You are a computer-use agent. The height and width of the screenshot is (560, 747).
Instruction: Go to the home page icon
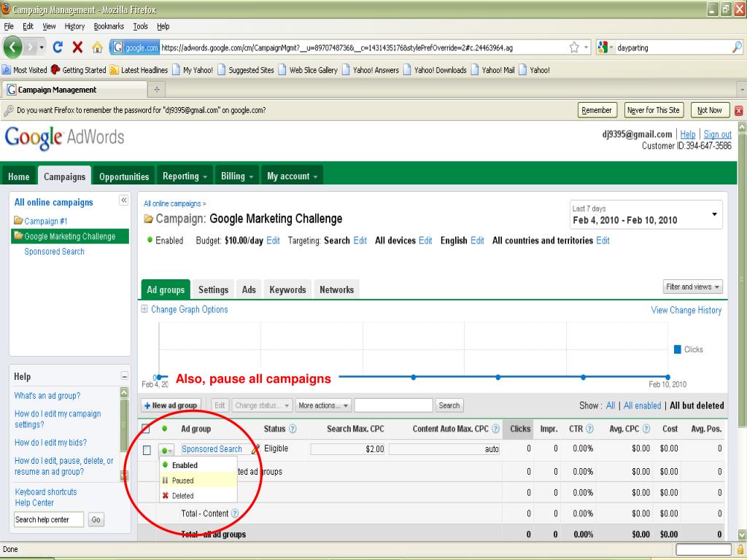pos(97,47)
